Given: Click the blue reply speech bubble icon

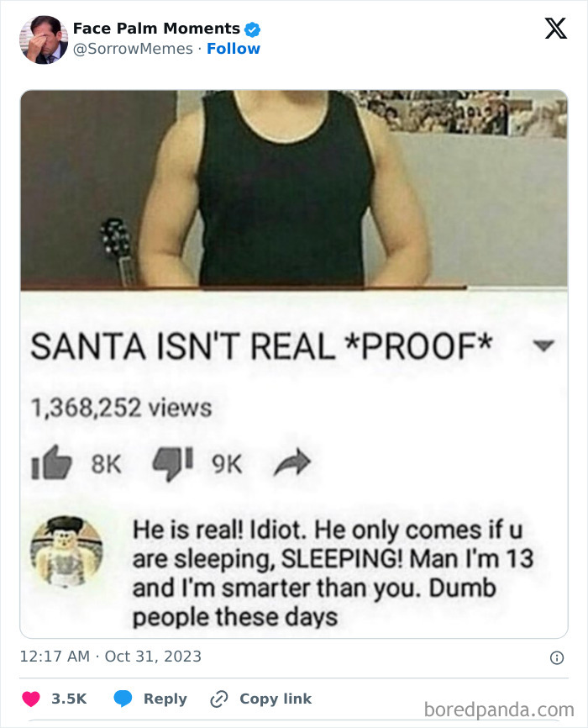Looking at the screenshot, I should pyautogui.click(x=123, y=699).
